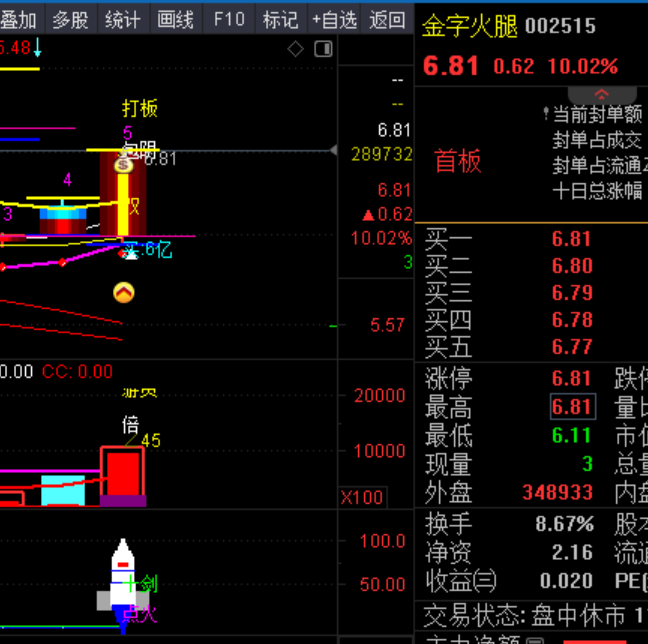The image size is (648, 644).
Task: Open the 多股 multi-stock view
Action: point(71,19)
